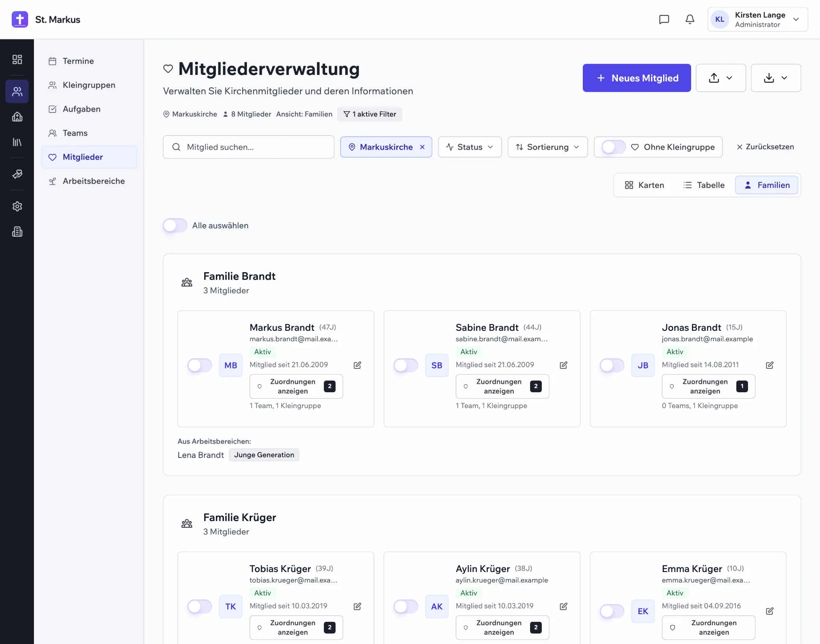Click the Neues Mitglied button
Screen dimensions: 820x644
tap(637, 78)
